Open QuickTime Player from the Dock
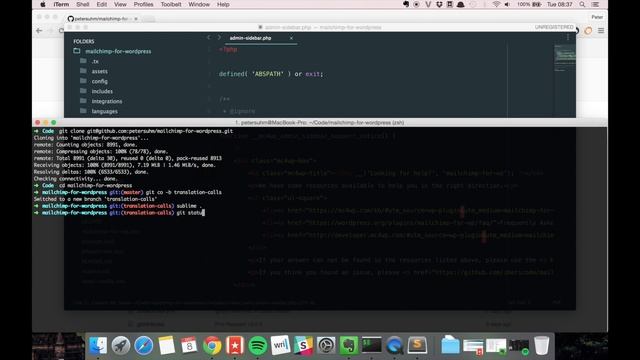The image size is (640, 360). [395, 345]
